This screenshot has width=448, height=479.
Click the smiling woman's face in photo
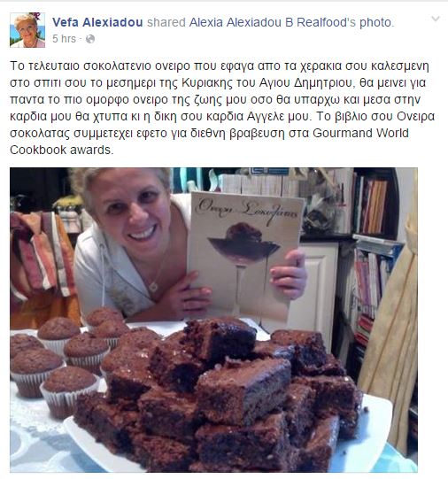(131, 211)
